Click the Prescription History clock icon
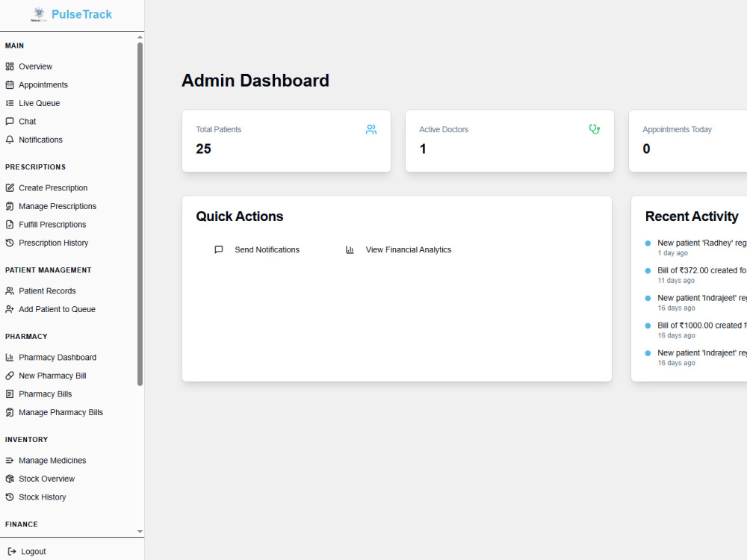Screen dimensions: 747x560 click(10, 243)
